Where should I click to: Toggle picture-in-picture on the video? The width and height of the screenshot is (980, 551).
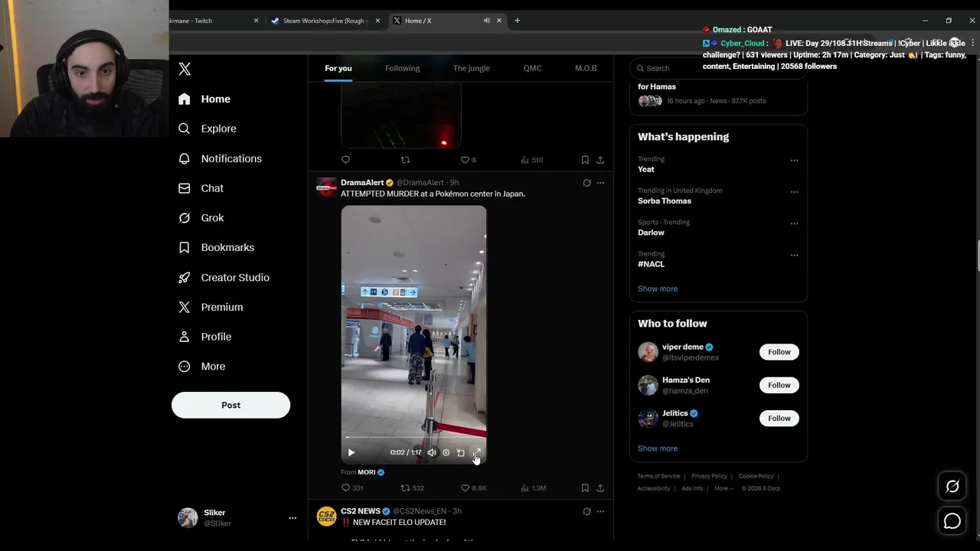pos(461,452)
